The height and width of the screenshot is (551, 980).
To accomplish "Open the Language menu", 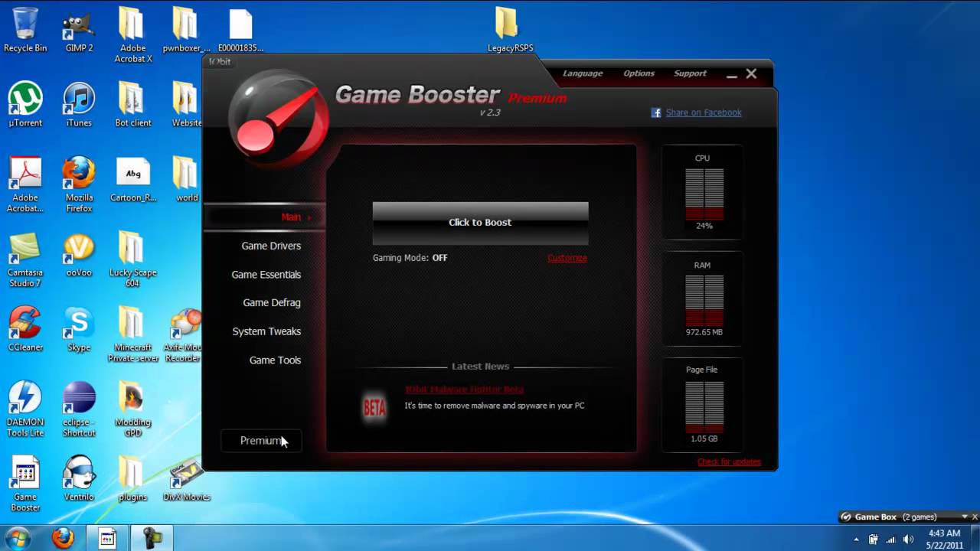I will click(x=583, y=73).
